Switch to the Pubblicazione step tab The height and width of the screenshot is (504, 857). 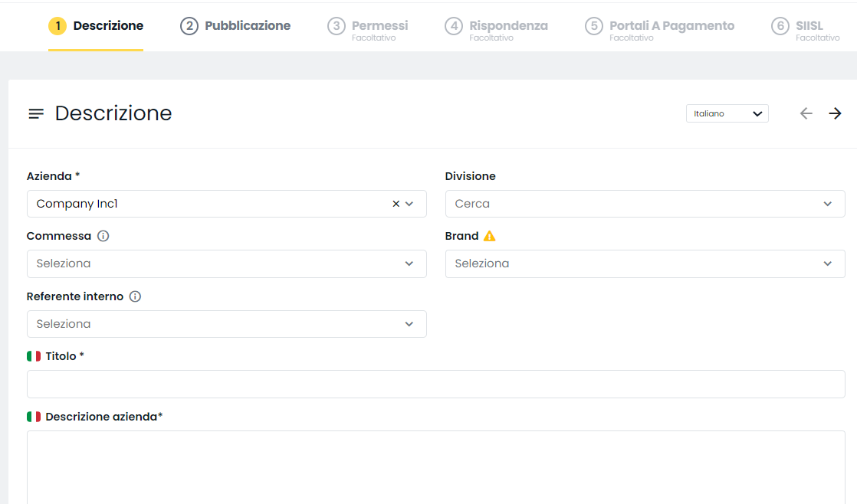click(235, 26)
